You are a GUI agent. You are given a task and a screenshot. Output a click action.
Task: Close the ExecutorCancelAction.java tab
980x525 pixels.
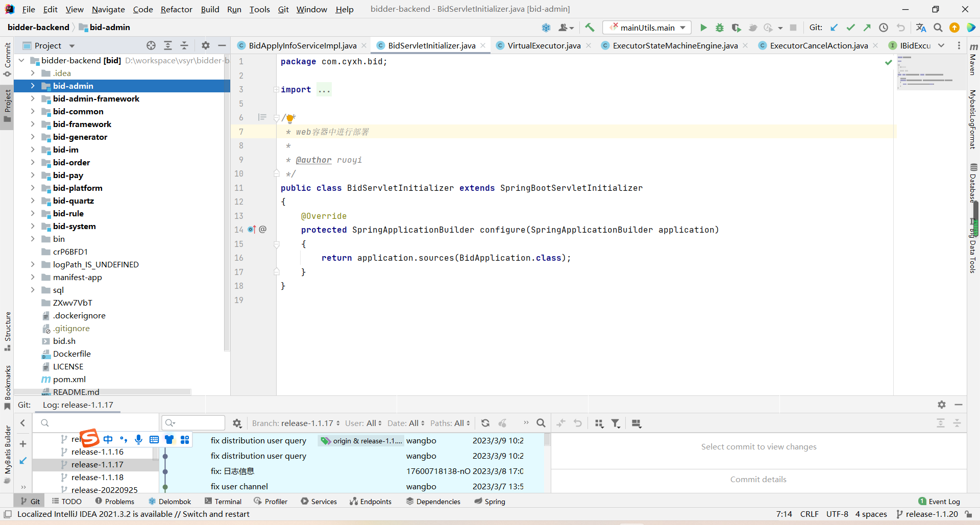tap(875, 45)
